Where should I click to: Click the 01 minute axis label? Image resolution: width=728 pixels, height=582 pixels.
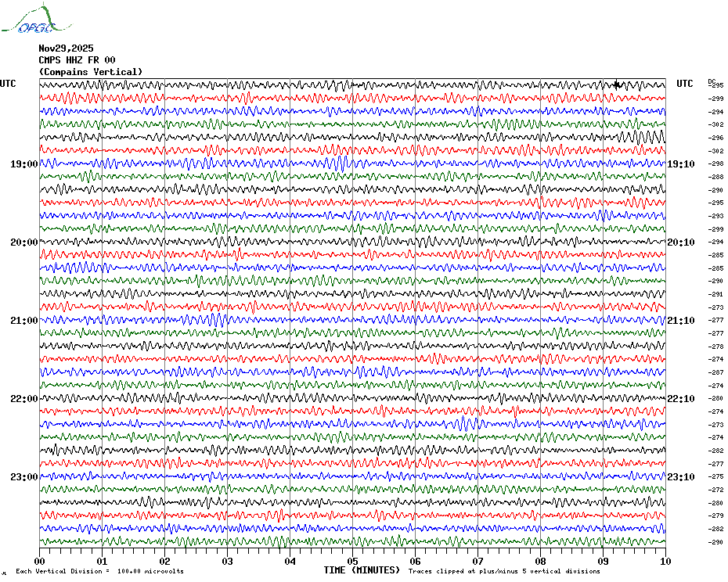(x=102, y=561)
